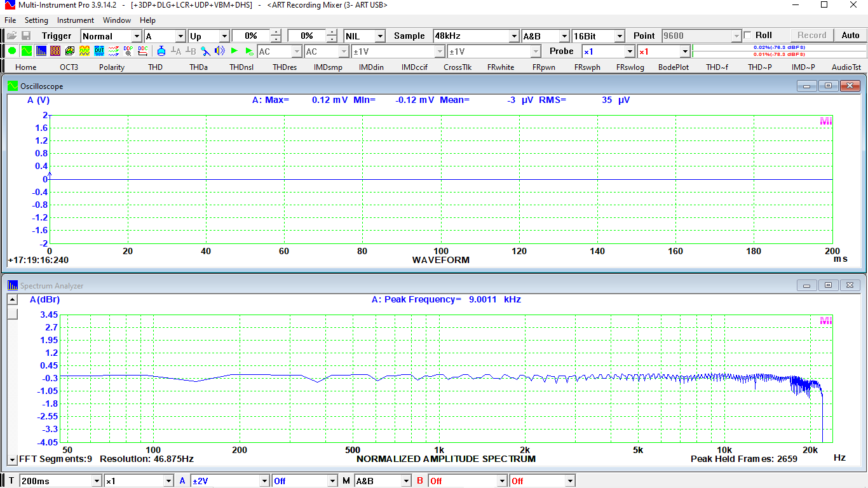Screen dimensions: 868x488
Task: Open the Trigger mode dropdown showing Normal
Action: tap(135, 36)
